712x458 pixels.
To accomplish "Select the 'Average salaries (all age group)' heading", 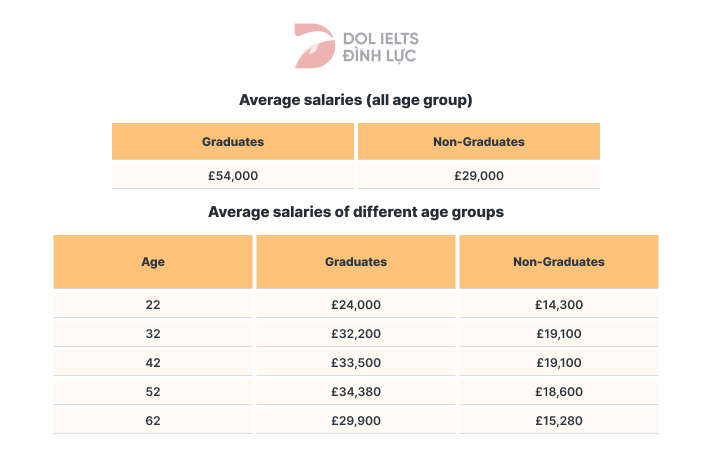I will pos(356,100).
